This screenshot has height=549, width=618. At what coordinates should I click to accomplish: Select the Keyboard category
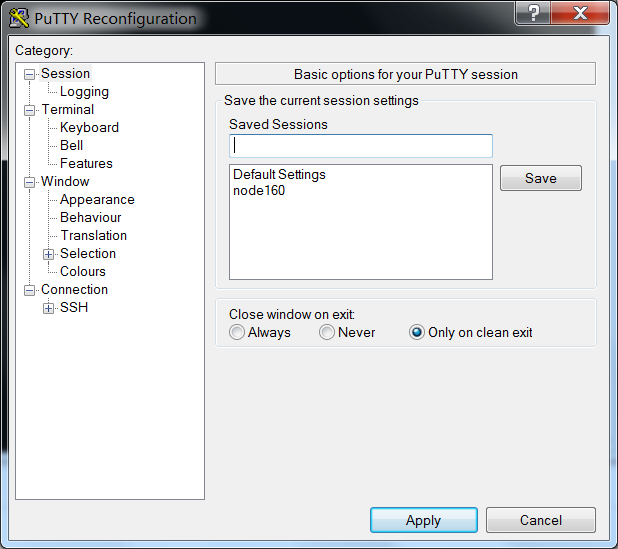click(x=89, y=127)
